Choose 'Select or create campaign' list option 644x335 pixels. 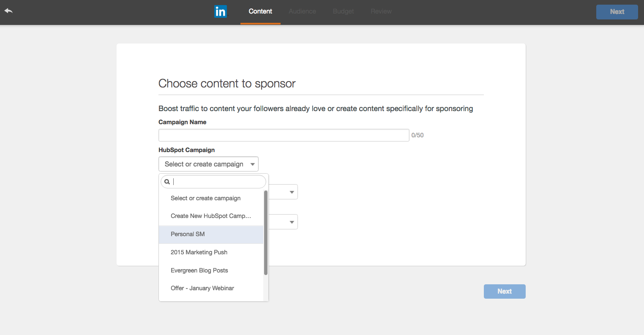click(211, 198)
